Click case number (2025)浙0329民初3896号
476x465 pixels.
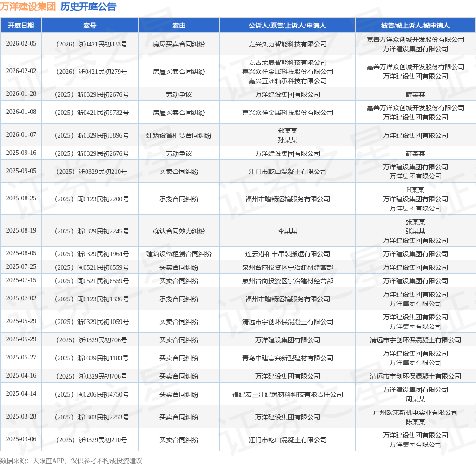(x=92, y=135)
